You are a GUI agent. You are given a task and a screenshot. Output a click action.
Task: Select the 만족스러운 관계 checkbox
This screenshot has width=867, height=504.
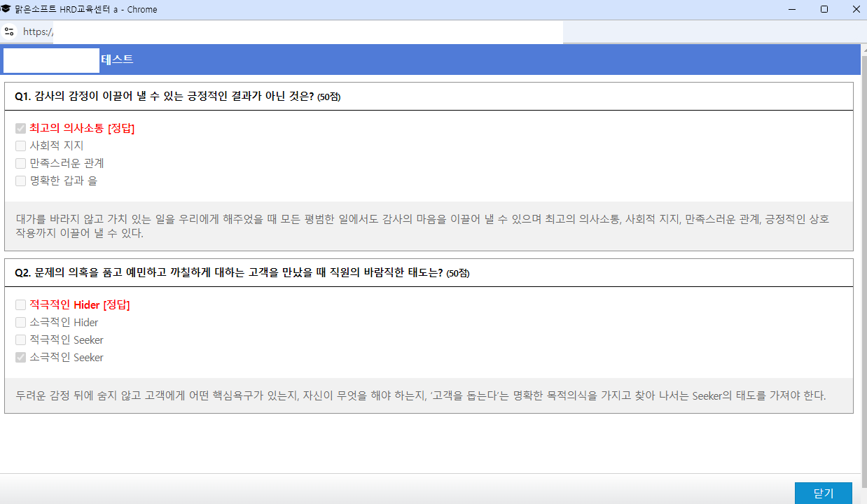21,164
